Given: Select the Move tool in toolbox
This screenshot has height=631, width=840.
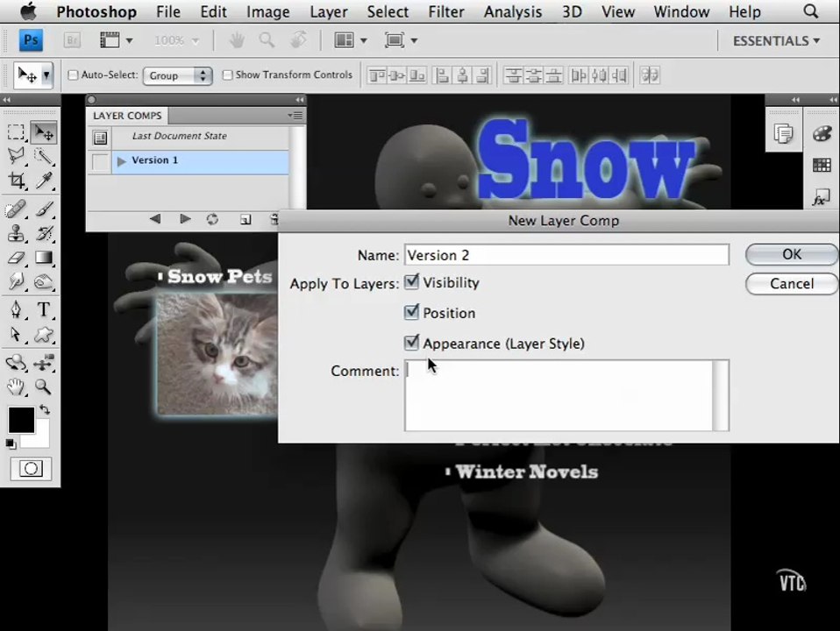Looking at the screenshot, I should (x=44, y=132).
